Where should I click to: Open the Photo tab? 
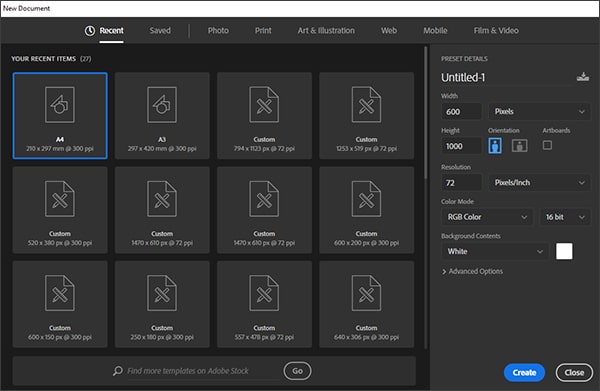pos(218,31)
